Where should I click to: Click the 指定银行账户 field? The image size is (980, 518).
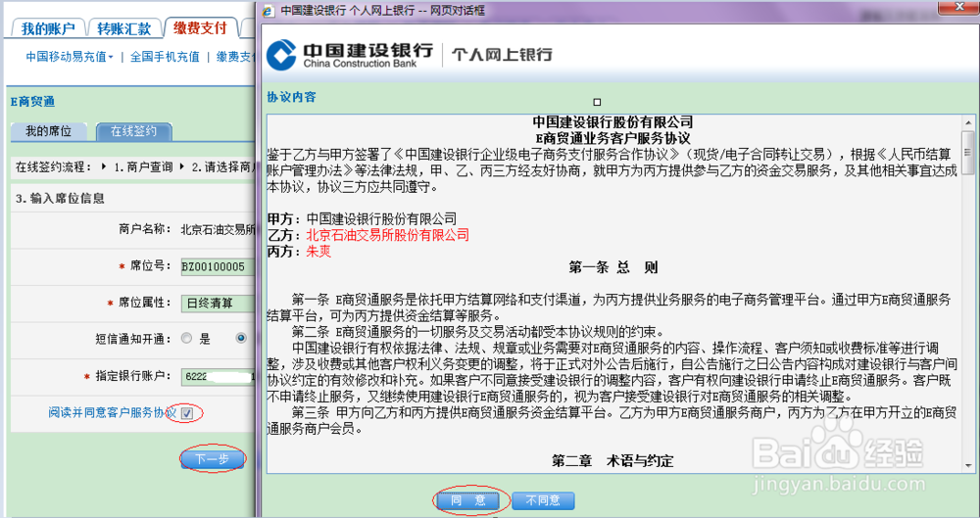pyautogui.click(x=219, y=377)
